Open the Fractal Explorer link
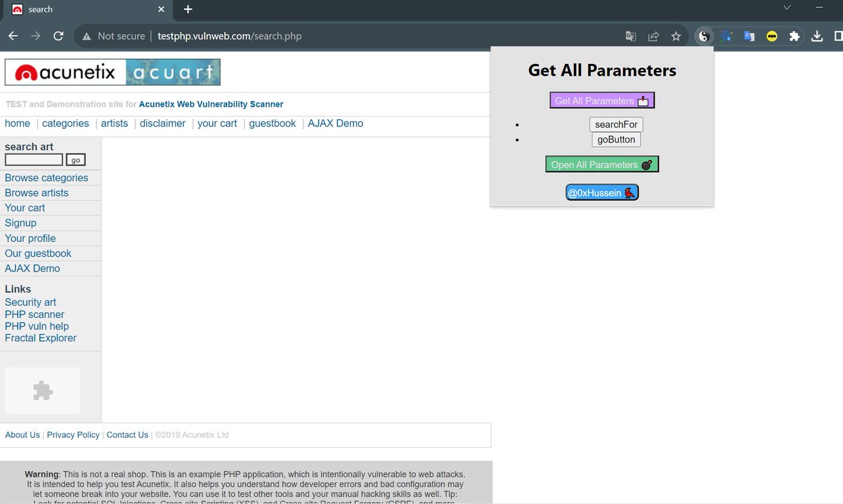Image resolution: width=843 pixels, height=504 pixels. point(41,338)
